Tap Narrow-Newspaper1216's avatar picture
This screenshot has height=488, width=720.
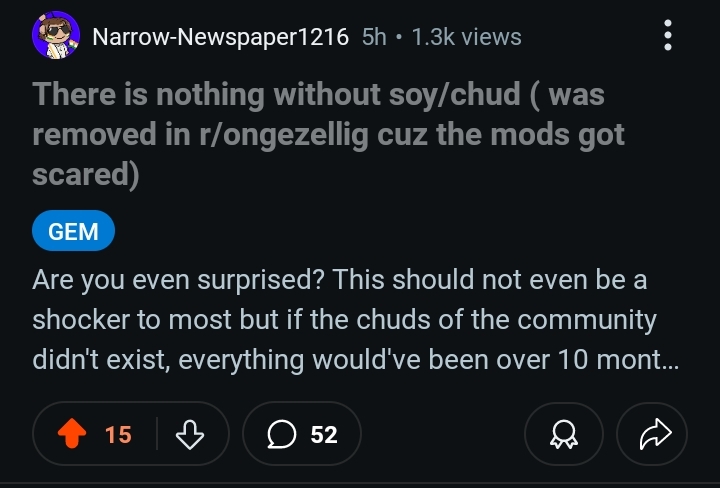55,37
